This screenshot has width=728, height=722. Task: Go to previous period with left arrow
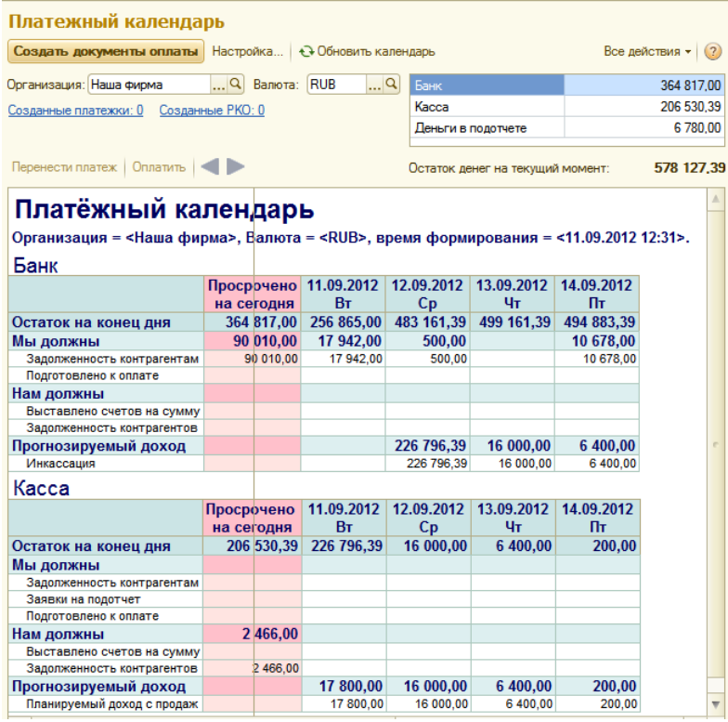click(x=210, y=166)
